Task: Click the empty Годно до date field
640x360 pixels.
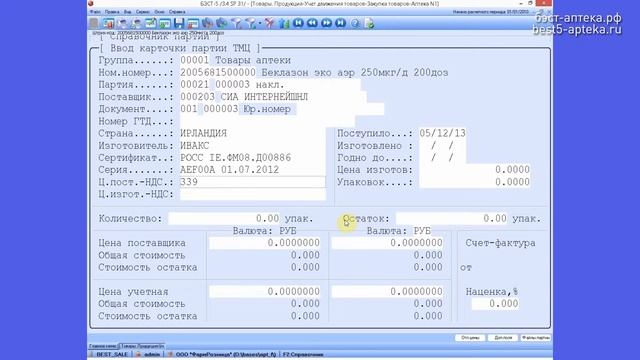Action: 442,158
